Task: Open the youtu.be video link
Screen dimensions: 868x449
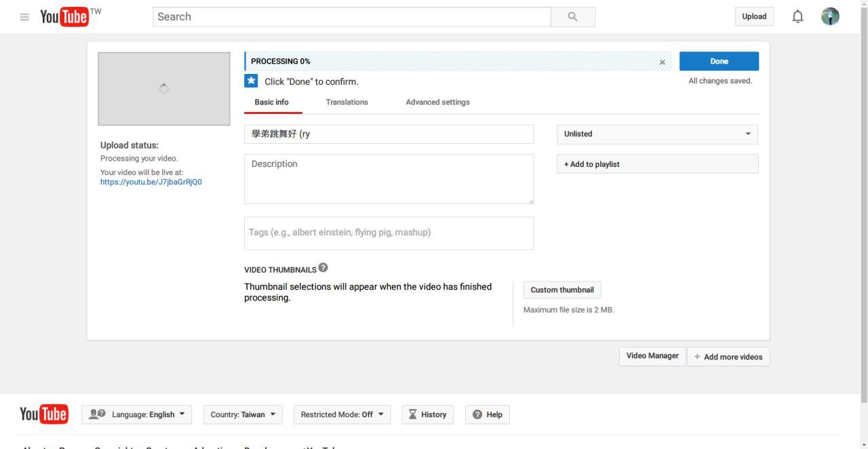Action: 151,182
